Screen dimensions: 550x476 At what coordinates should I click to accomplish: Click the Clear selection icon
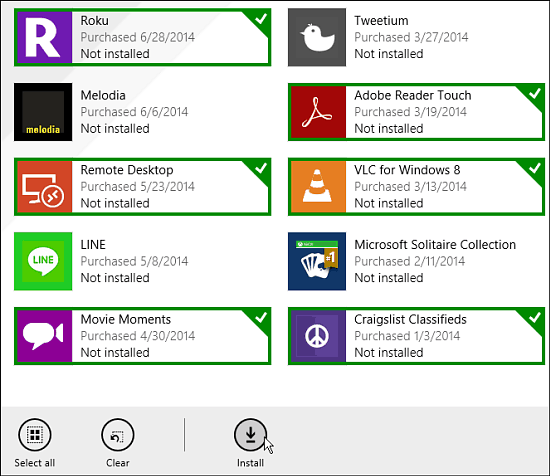(x=118, y=435)
